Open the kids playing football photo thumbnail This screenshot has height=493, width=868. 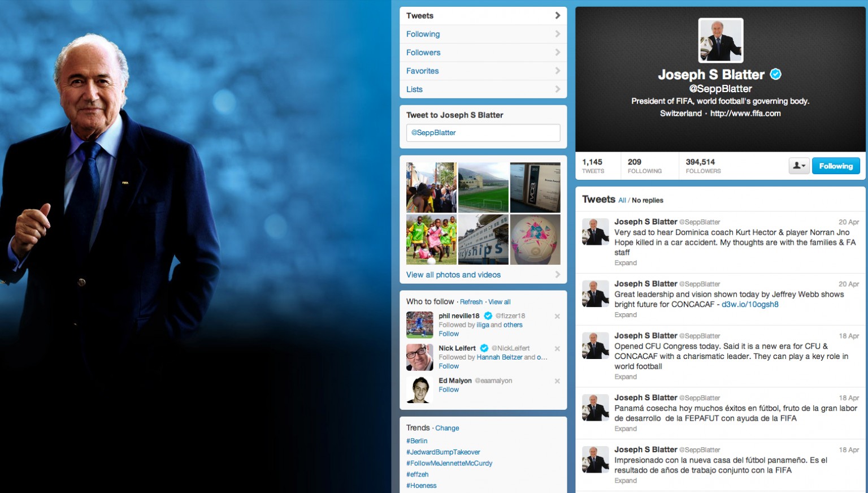431,240
